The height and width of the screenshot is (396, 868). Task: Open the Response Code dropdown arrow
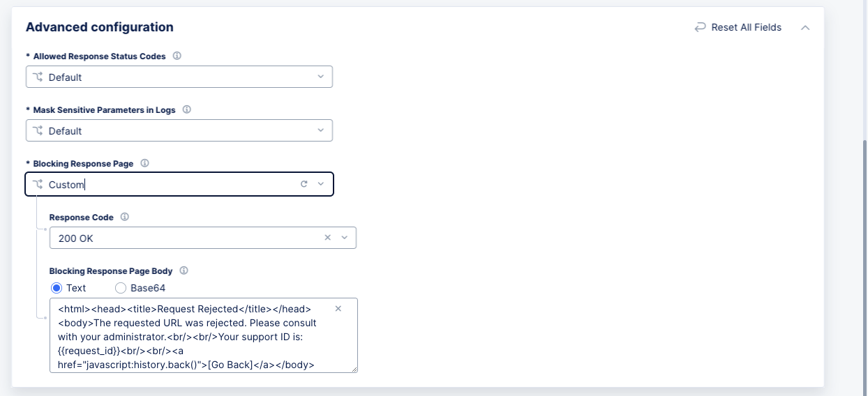pyautogui.click(x=345, y=238)
